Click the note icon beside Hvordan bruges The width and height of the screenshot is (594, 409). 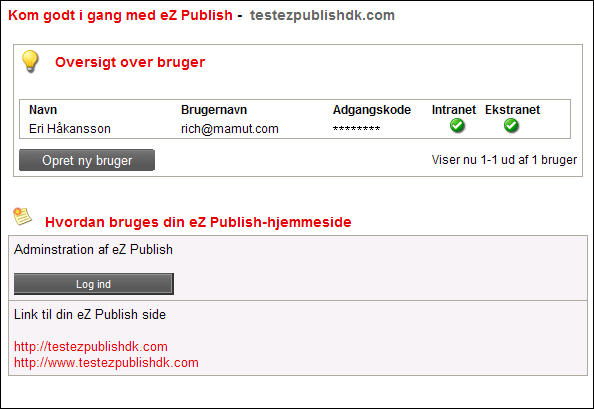22,216
